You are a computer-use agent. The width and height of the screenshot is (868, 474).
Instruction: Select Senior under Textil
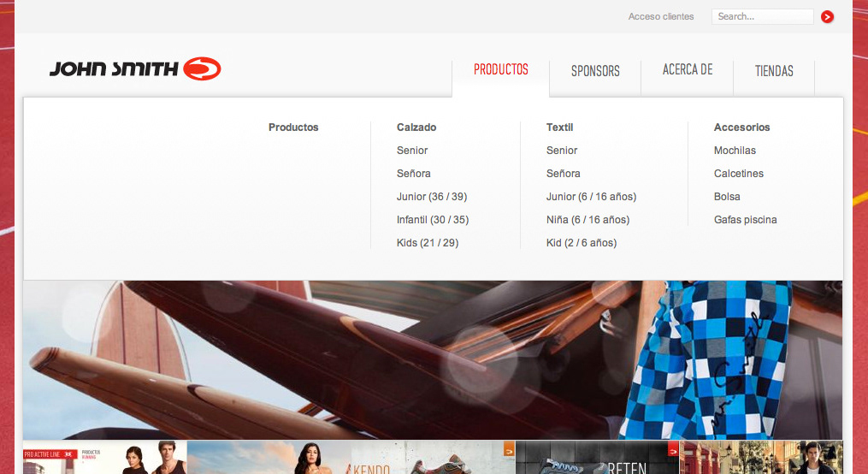(562, 151)
